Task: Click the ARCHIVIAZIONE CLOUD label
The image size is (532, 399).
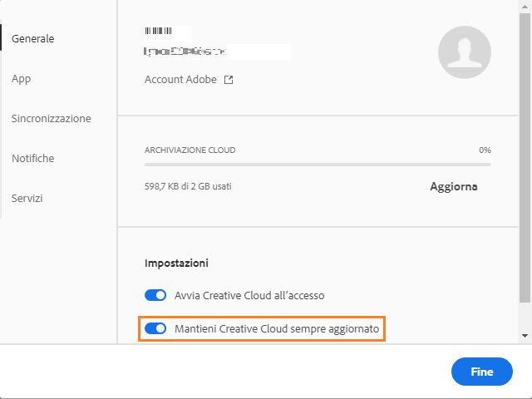Action: [x=190, y=150]
